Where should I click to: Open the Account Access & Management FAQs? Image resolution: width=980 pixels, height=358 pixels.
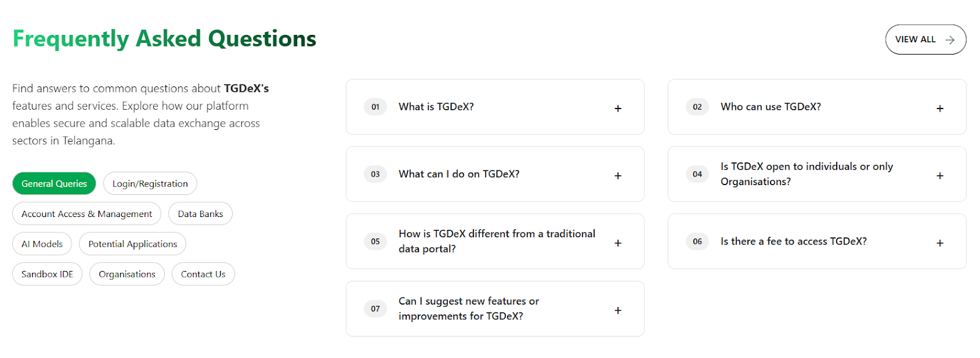click(86, 213)
